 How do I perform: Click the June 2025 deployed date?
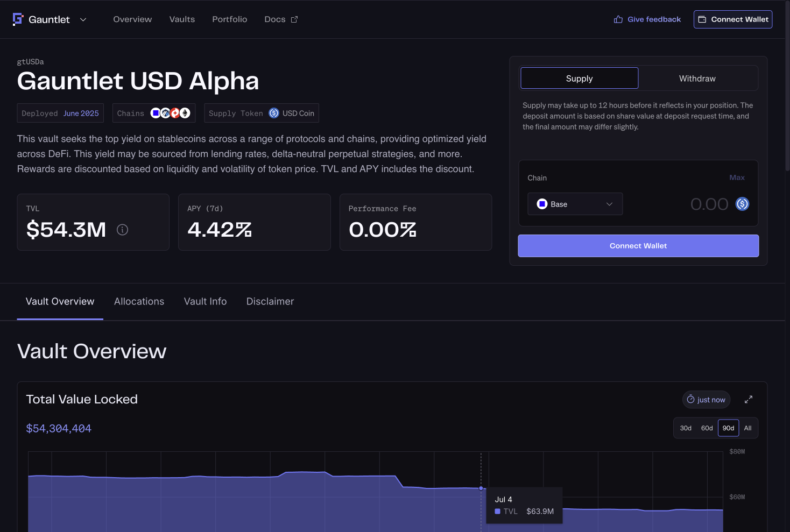click(x=81, y=114)
